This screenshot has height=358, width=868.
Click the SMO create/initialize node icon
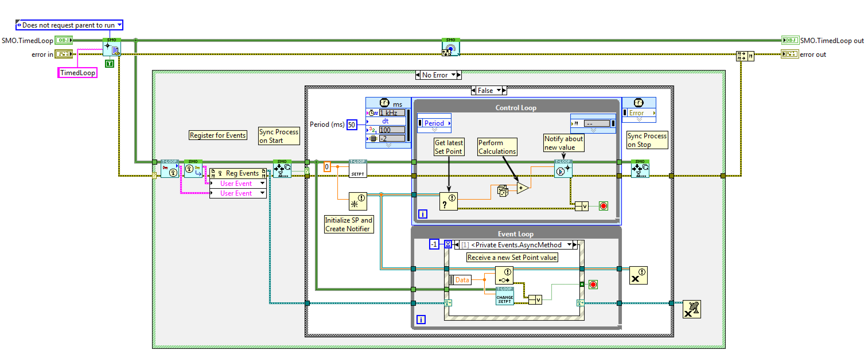(112, 48)
